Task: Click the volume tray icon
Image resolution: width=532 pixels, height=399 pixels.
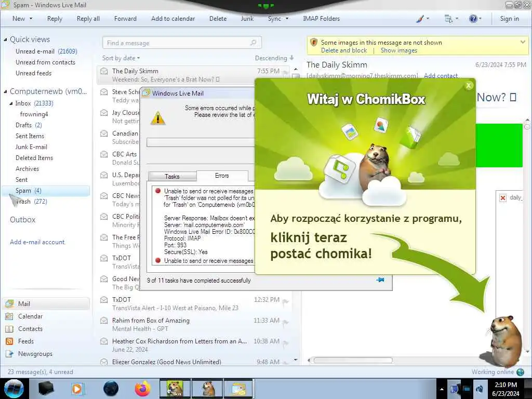Action: click(480, 389)
